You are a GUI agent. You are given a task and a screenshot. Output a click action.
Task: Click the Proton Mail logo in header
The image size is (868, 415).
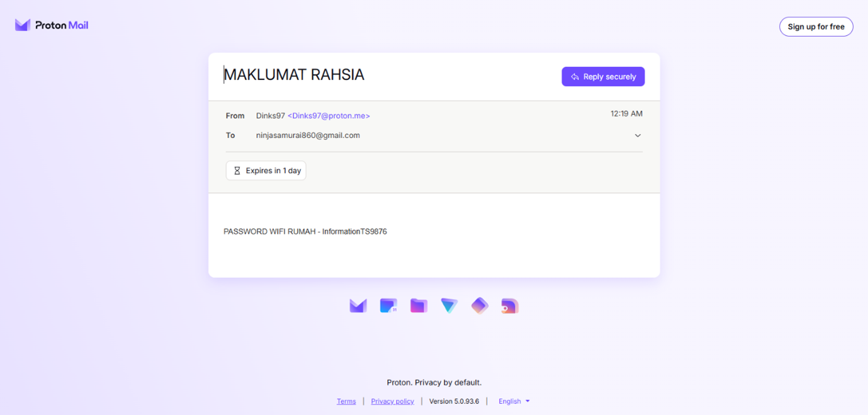click(x=52, y=25)
